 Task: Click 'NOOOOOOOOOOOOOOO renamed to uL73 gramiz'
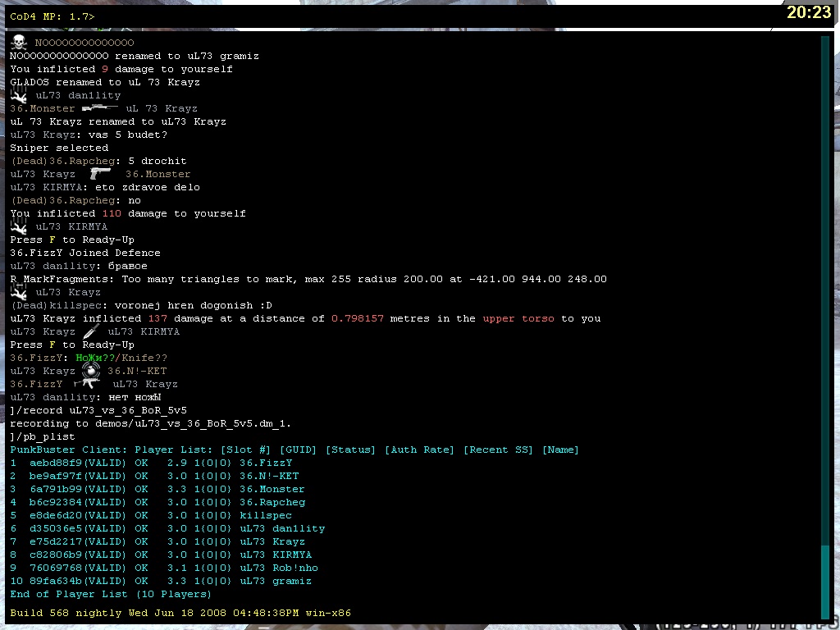tap(135, 57)
